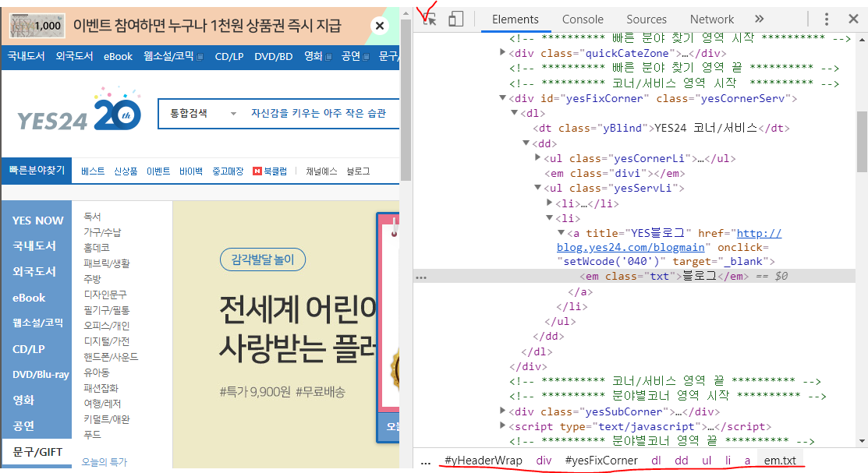
Task: Select 문구/GIFT in the side menu
Action: [x=37, y=452]
